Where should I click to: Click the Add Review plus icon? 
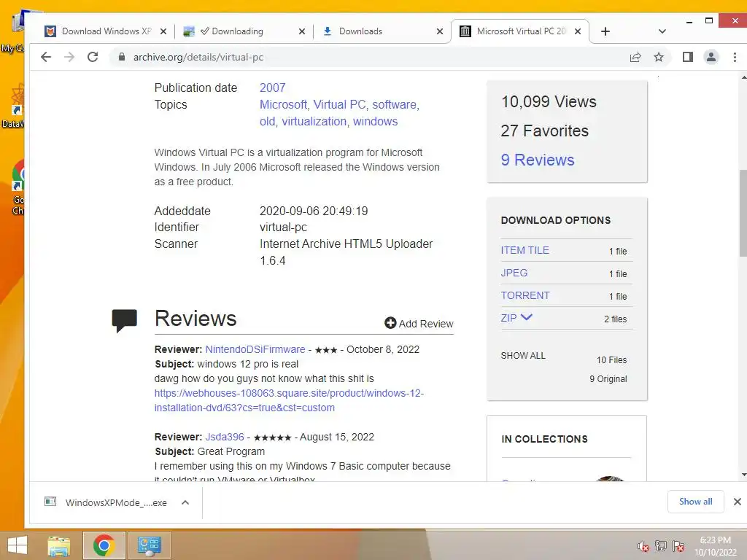pyautogui.click(x=390, y=323)
